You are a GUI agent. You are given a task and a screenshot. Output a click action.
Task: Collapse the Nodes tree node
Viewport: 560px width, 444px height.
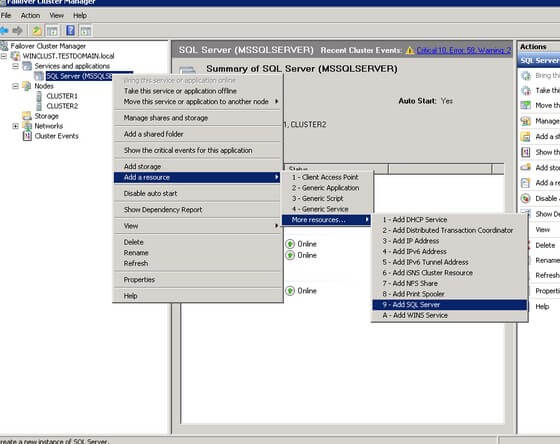(x=15, y=86)
